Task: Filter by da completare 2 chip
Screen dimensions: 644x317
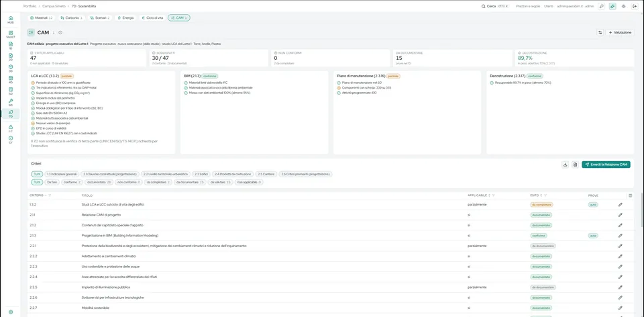Action: [159, 182]
